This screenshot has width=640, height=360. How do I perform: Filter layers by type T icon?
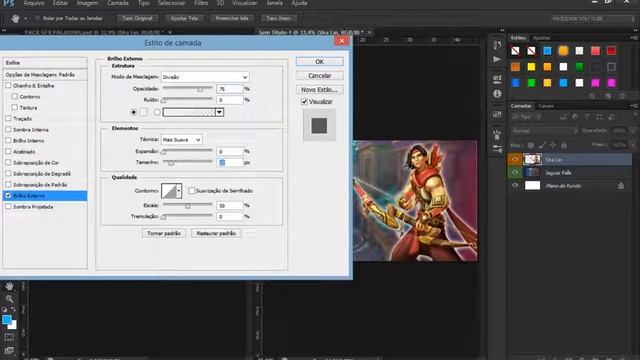587,117
